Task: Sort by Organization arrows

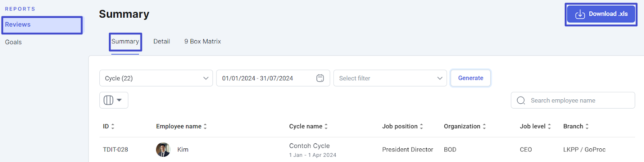Action: pyautogui.click(x=484, y=126)
